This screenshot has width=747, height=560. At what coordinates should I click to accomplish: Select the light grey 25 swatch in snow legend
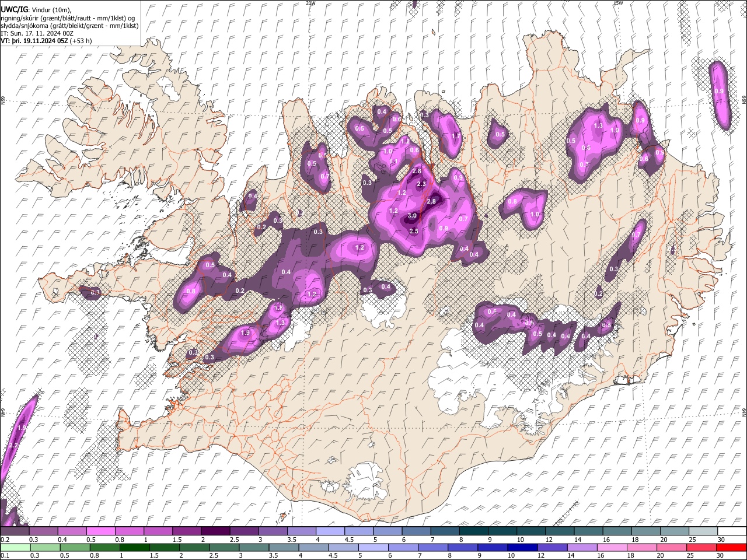point(703,531)
